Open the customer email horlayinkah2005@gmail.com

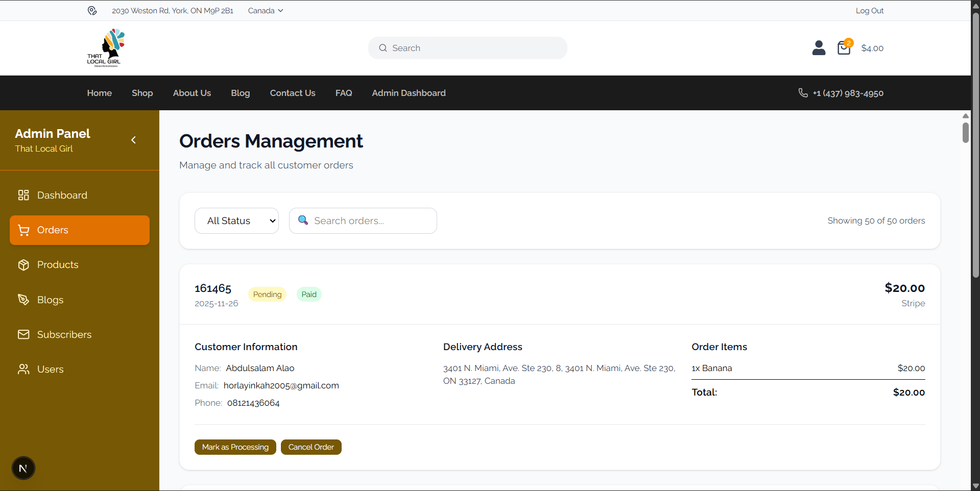pyautogui.click(x=281, y=385)
